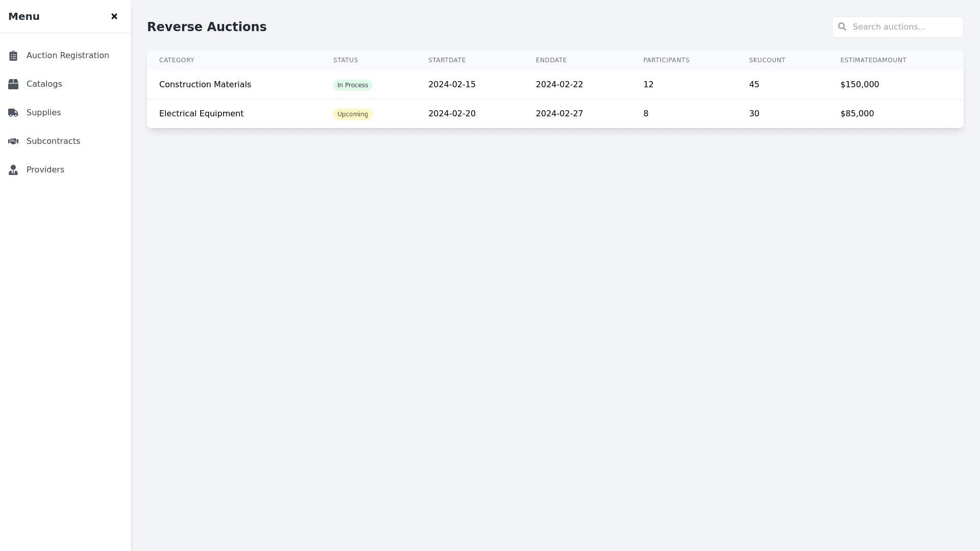Open the Subcontracts page
The image size is (980, 551).
point(53,141)
